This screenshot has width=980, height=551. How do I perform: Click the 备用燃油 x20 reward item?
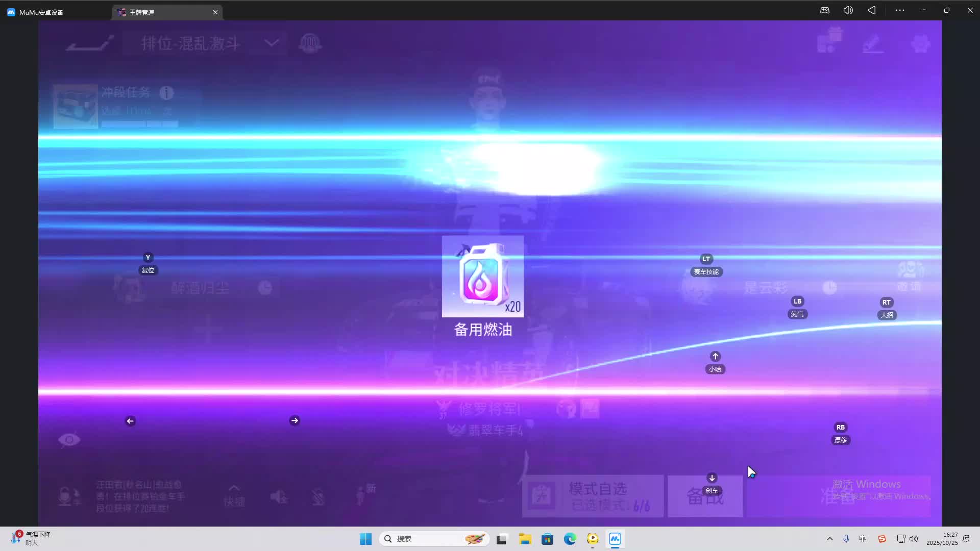pyautogui.click(x=482, y=277)
